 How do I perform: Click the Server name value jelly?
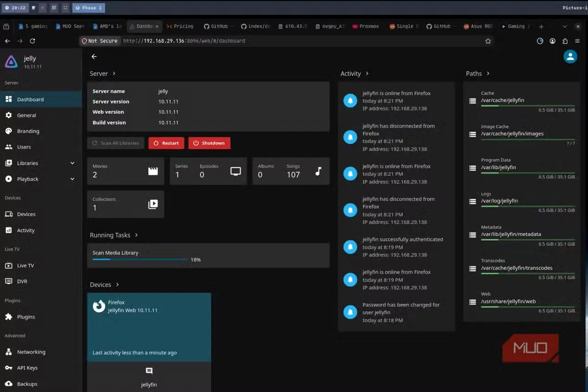163,91
